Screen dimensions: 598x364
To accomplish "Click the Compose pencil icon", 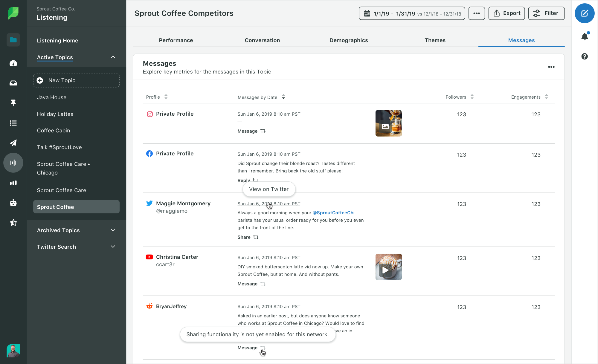I will (x=584, y=13).
